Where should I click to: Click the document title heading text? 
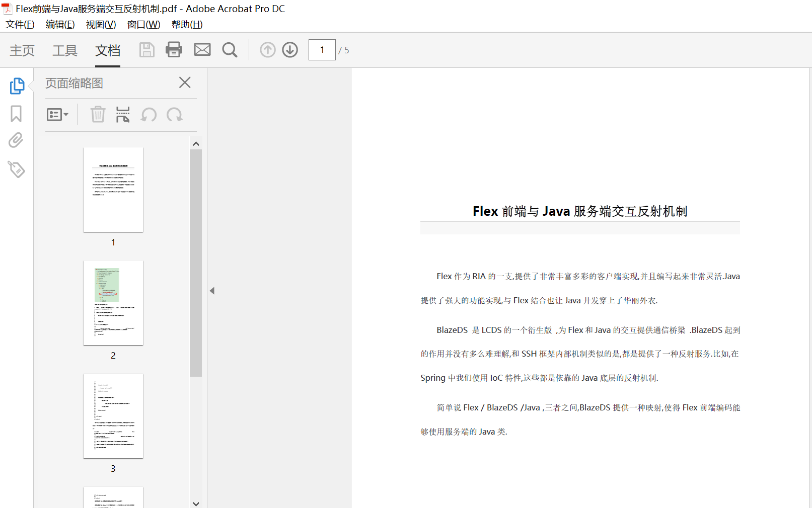[580, 211]
